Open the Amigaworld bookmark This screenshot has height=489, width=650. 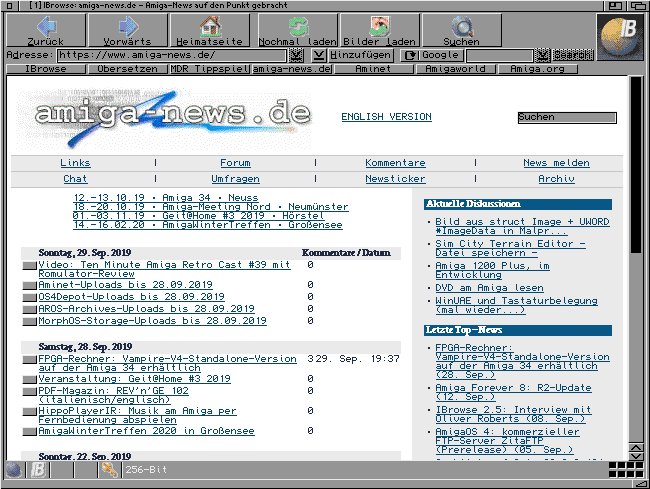[x=456, y=69]
